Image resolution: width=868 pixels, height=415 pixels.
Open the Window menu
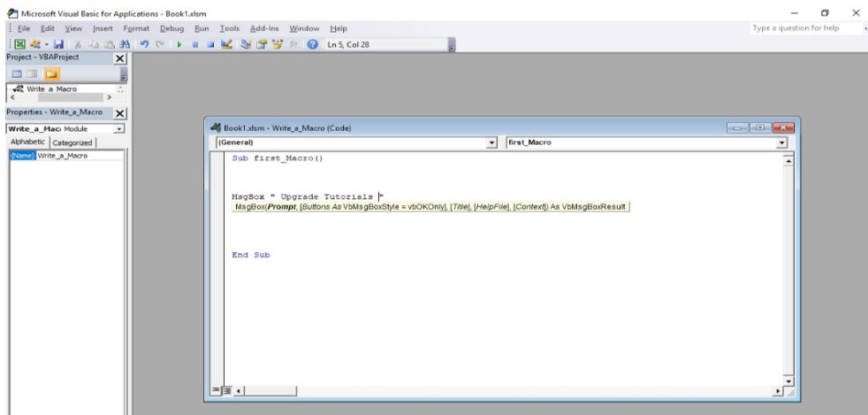coord(304,28)
